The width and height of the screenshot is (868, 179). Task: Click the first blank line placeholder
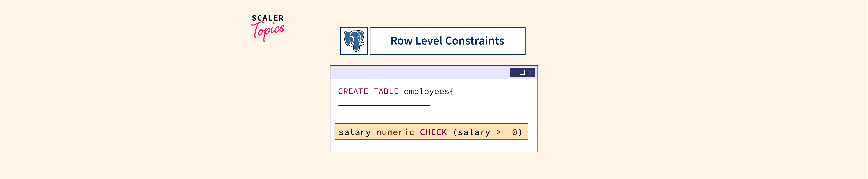click(384, 105)
